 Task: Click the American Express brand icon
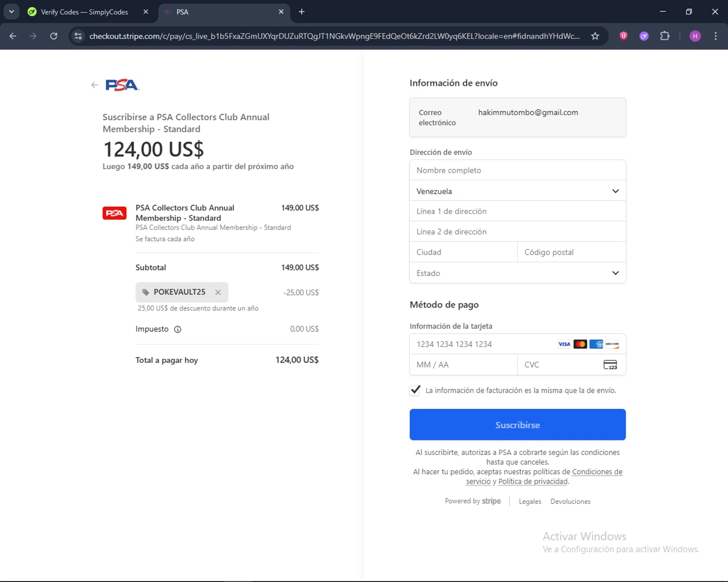(x=596, y=344)
